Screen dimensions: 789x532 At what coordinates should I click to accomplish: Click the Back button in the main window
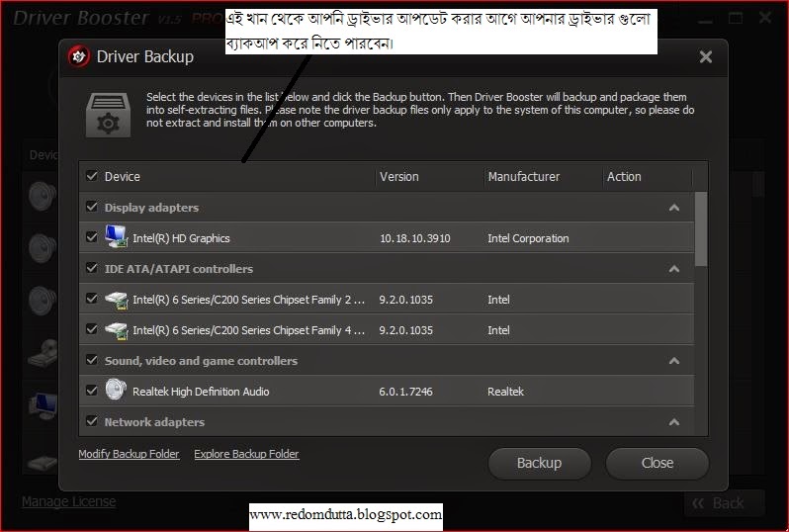pyautogui.click(x=724, y=502)
